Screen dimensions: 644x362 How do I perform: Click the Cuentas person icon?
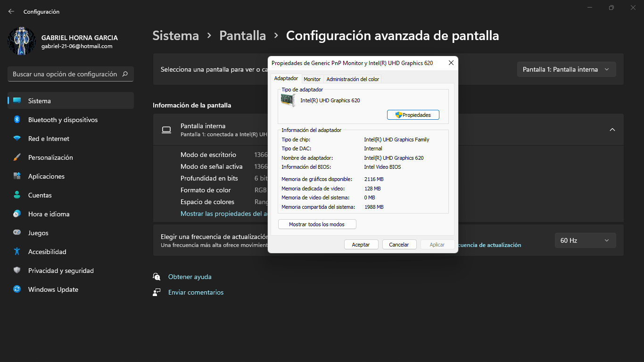[17, 195]
